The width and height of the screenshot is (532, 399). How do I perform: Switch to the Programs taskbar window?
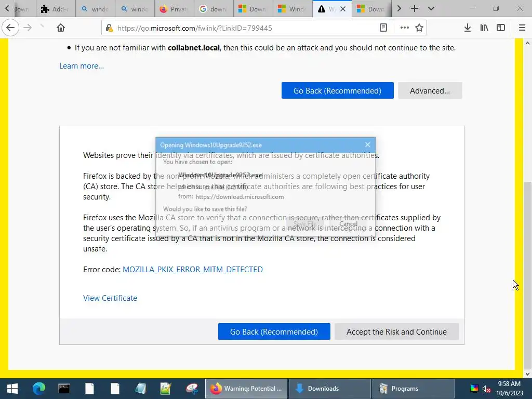[x=413, y=389]
